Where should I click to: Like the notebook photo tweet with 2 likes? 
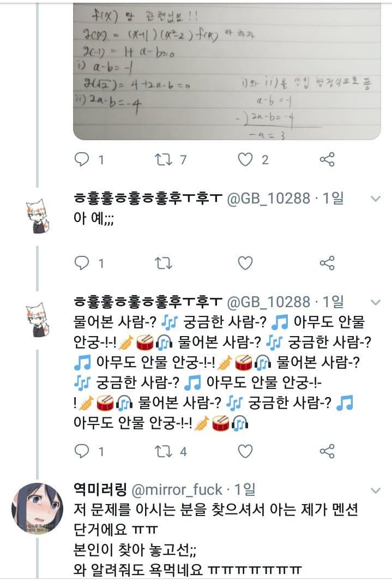coord(246,159)
